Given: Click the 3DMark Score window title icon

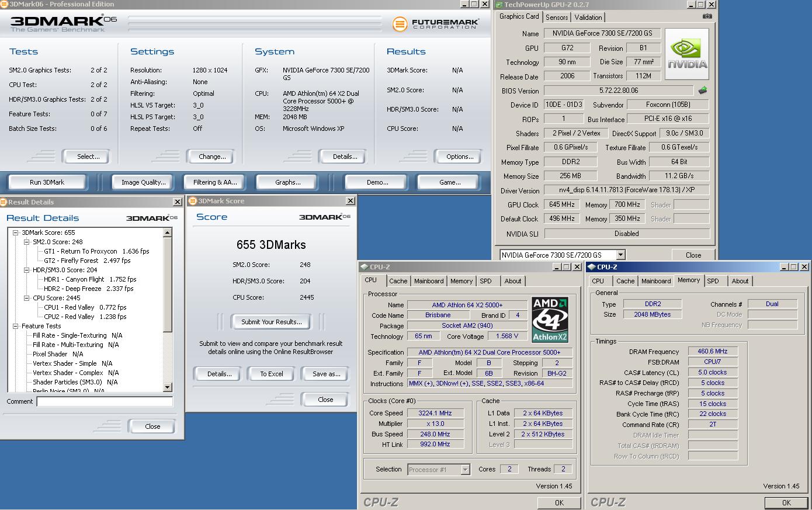Looking at the screenshot, I should click(193, 201).
